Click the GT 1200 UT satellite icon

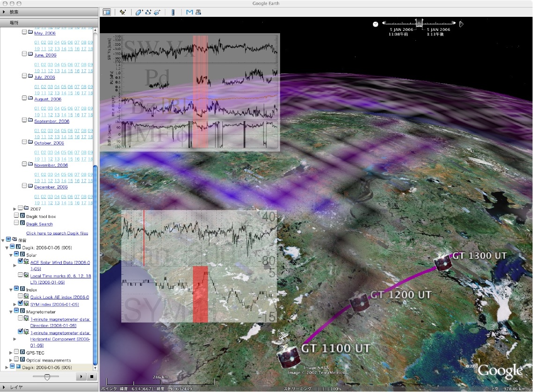click(360, 302)
